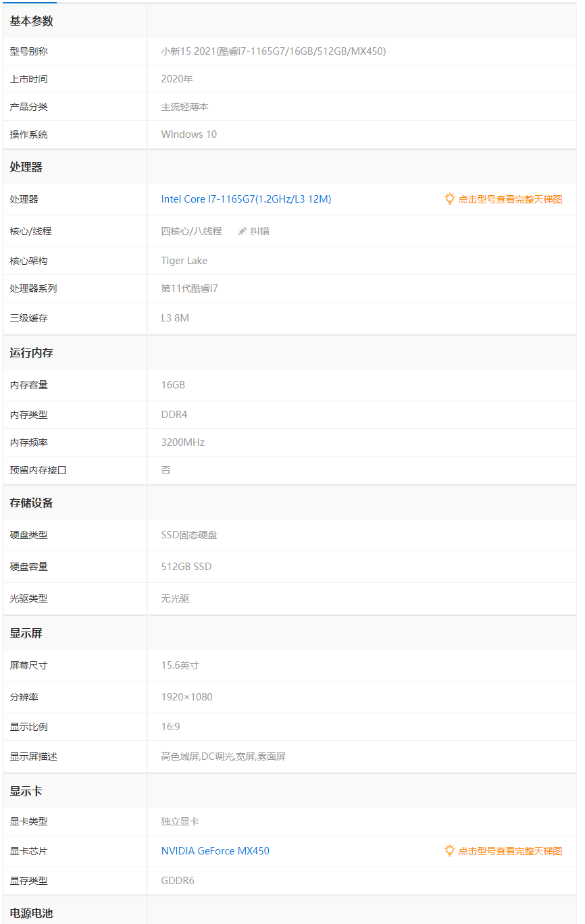Click the 核心架构 row label
Screen dimensions: 585x924
28,261
